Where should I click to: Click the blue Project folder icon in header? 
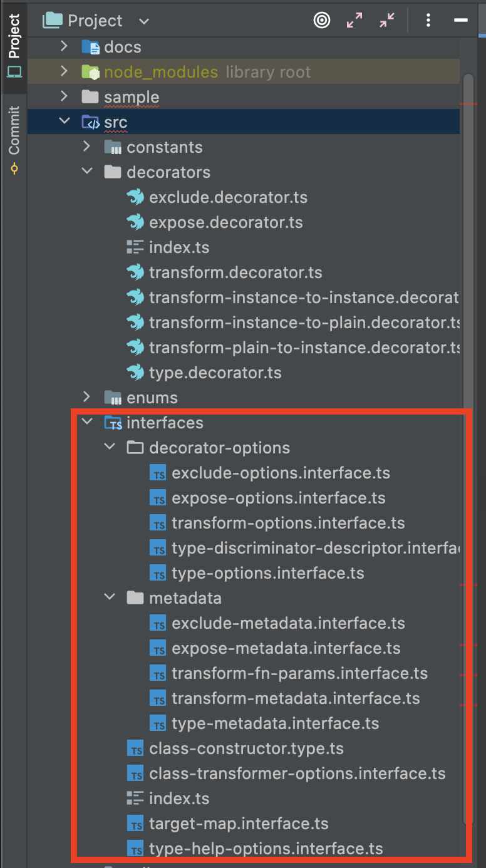click(x=51, y=19)
